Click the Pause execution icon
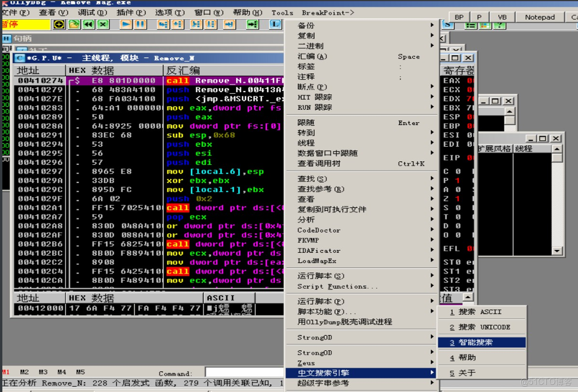 click(139, 24)
